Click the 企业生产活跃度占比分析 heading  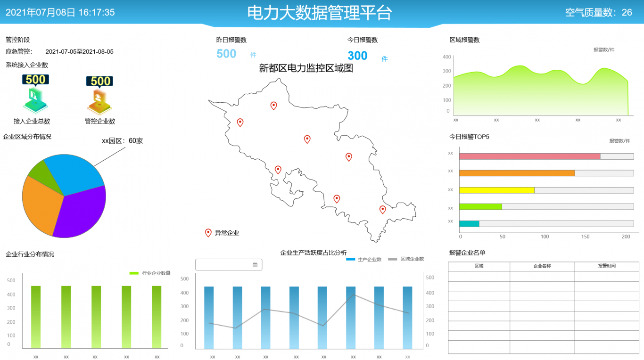pyautogui.click(x=314, y=253)
